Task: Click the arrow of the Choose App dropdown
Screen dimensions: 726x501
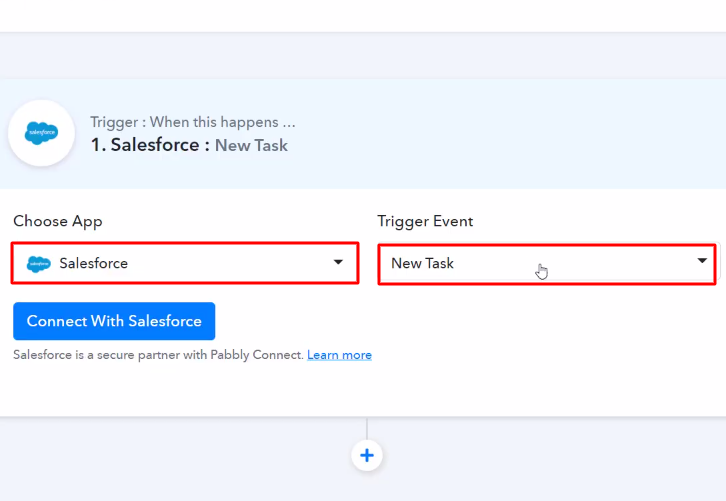Action: click(338, 262)
